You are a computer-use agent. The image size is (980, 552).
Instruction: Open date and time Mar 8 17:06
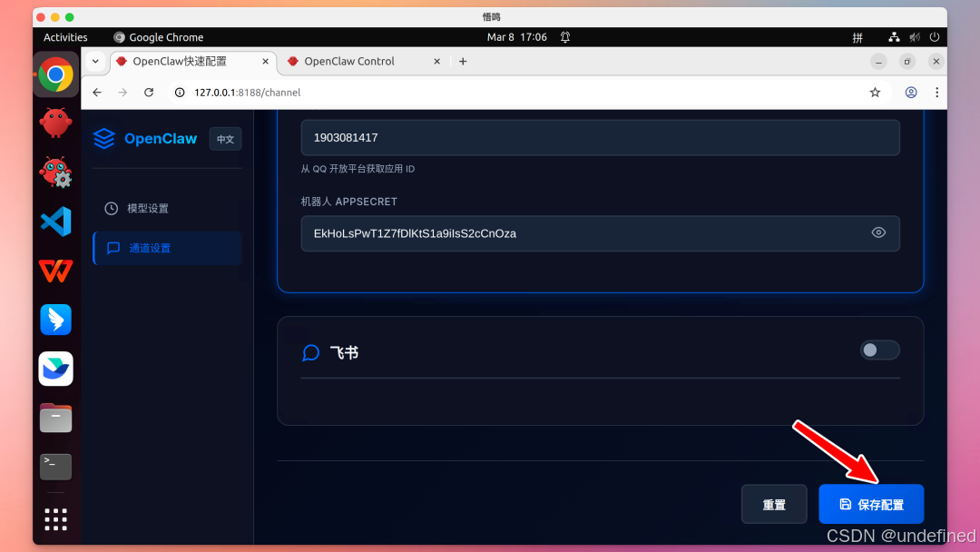(517, 37)
